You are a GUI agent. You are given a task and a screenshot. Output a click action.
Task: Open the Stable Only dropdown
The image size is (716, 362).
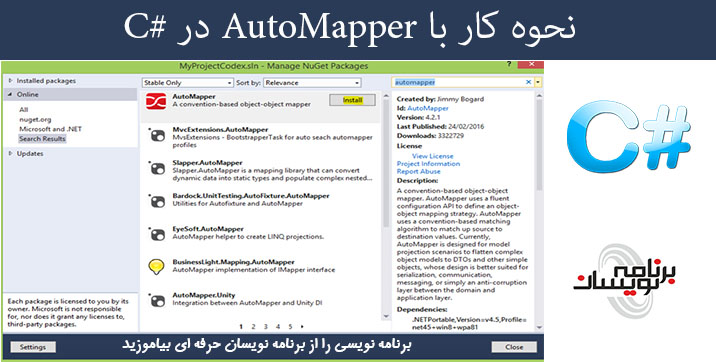coord(188,83)
